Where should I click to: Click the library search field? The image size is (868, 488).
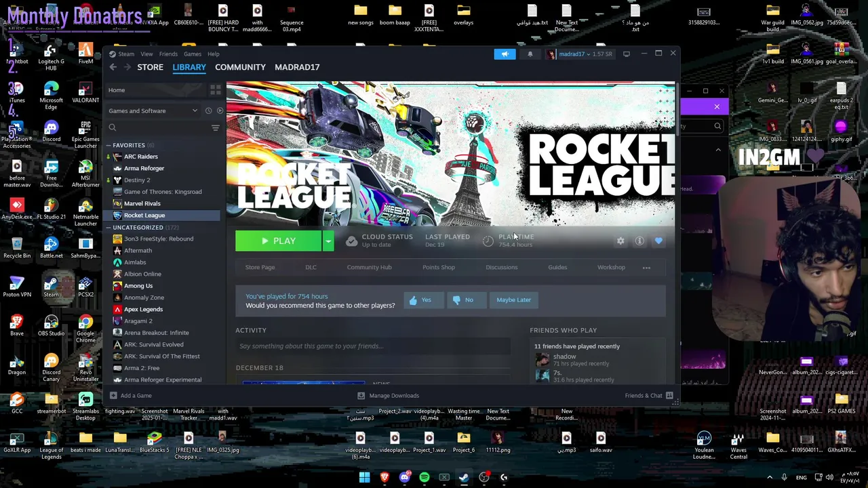pos(157,127)
